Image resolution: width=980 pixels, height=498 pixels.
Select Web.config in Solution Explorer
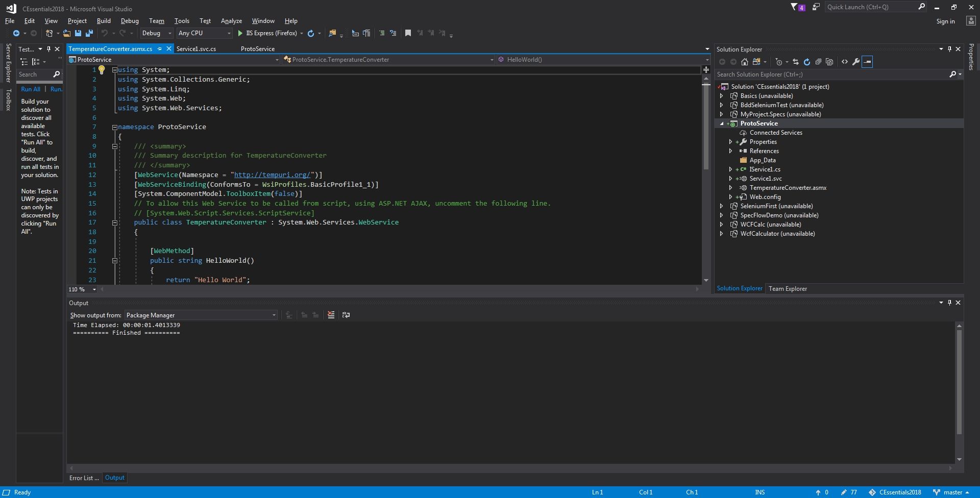(765, 197)
